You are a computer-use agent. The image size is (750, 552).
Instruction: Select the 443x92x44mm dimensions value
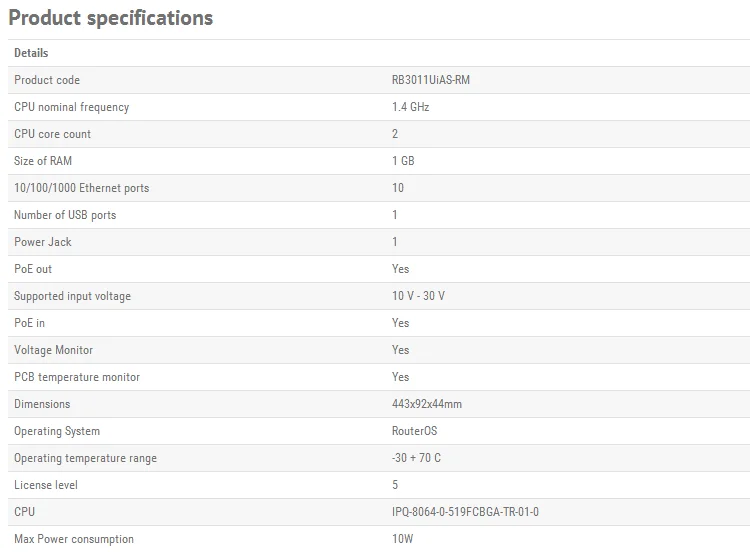pyautogui.click(x=427, y=404)
